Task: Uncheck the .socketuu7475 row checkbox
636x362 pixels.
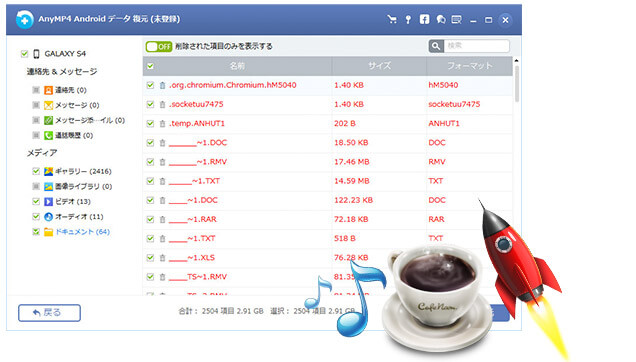Action: (x=150, y=104)
